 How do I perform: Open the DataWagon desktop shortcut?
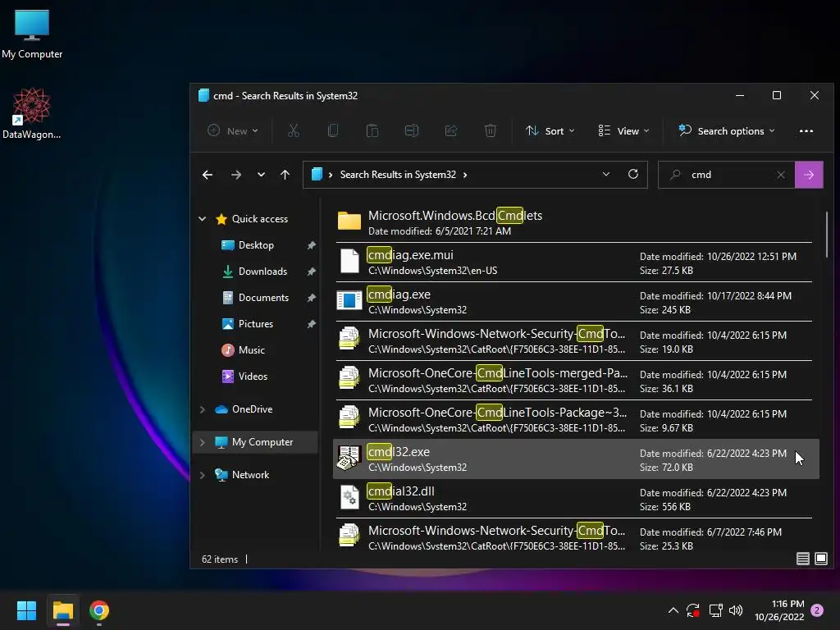(x=32, y=113)
